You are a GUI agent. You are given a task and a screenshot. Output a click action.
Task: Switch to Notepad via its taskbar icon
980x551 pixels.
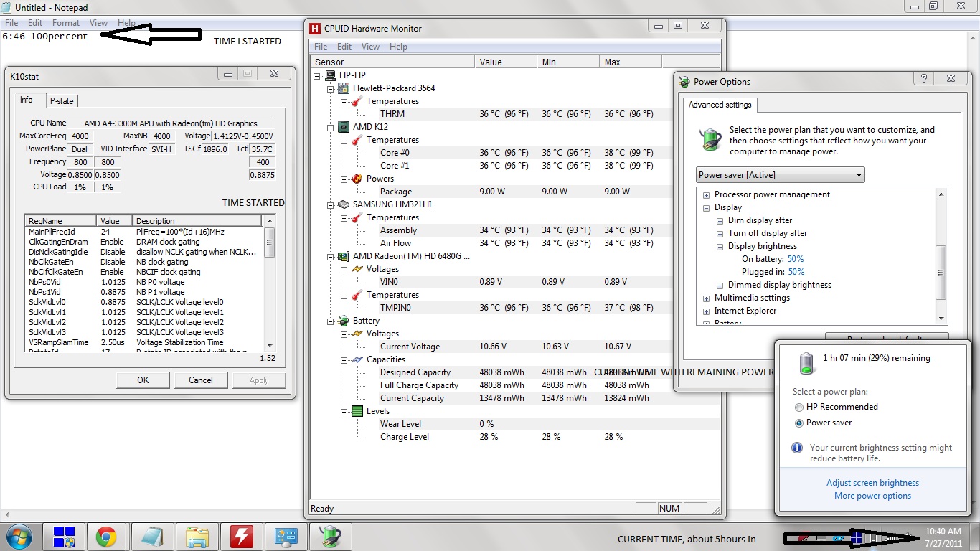pos(152,537)
